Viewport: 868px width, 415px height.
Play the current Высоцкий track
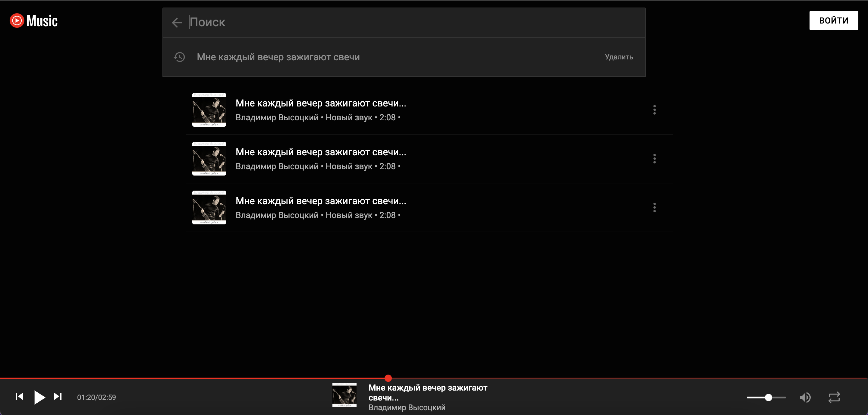click(39, 397)
